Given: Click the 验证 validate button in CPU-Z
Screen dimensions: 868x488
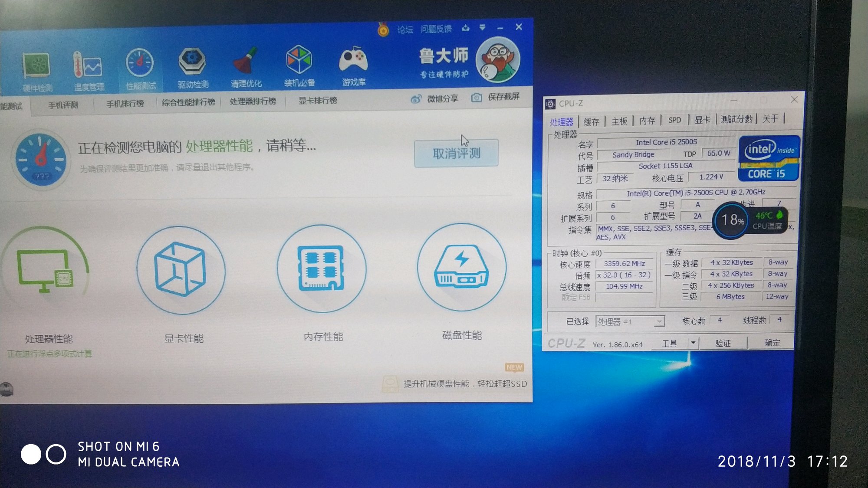Looking at the screenshot, I should (x=723, y=343).
